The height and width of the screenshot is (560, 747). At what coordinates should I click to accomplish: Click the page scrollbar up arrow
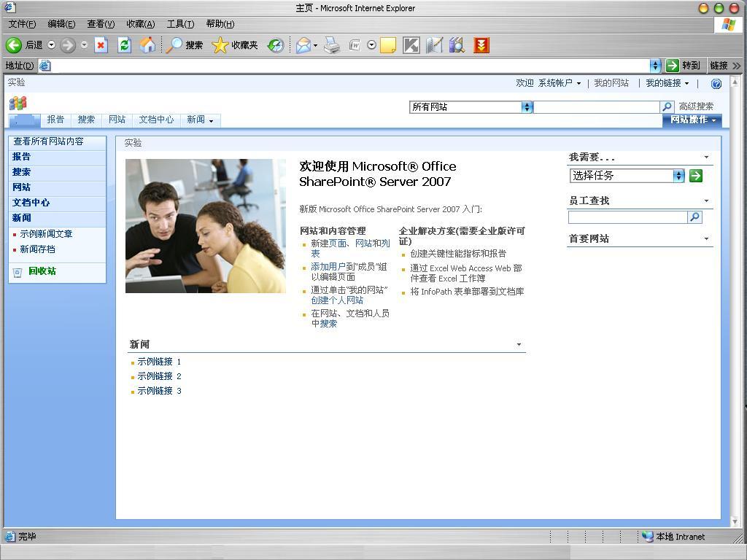click(734, 82)
